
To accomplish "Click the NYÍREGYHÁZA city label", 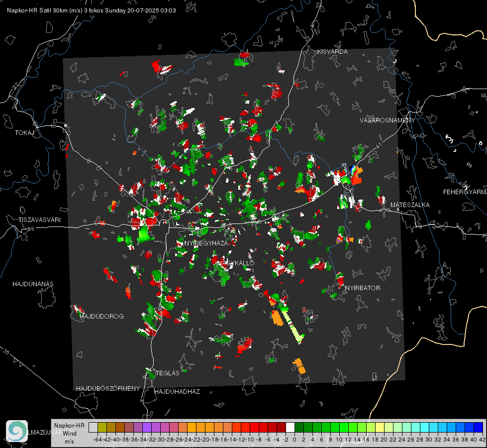I will tap(206, 243).
